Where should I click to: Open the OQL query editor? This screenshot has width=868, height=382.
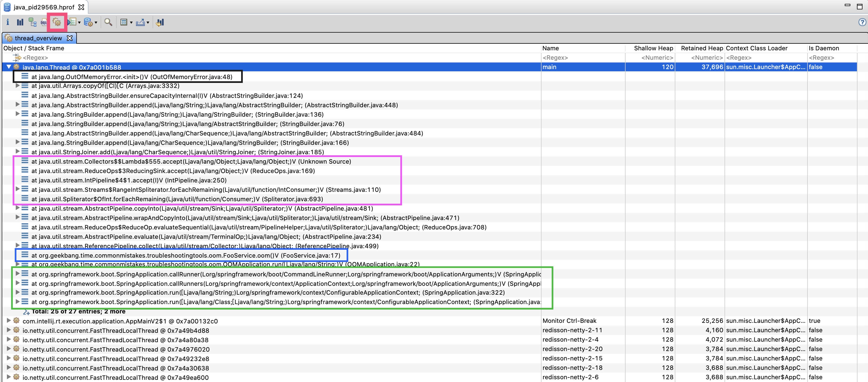pyautogui.click(x=44, y=22)
